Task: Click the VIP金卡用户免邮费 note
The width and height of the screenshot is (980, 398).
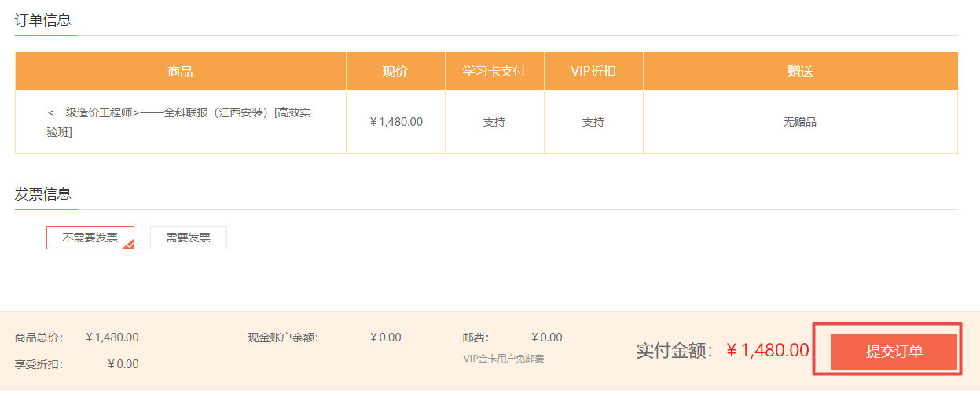Action: coord(504,359)
